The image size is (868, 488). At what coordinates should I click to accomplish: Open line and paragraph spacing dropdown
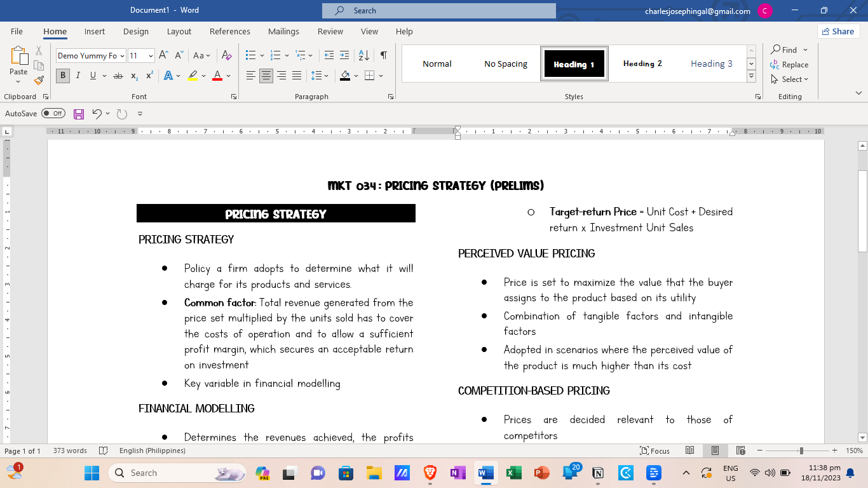(320, 76)
